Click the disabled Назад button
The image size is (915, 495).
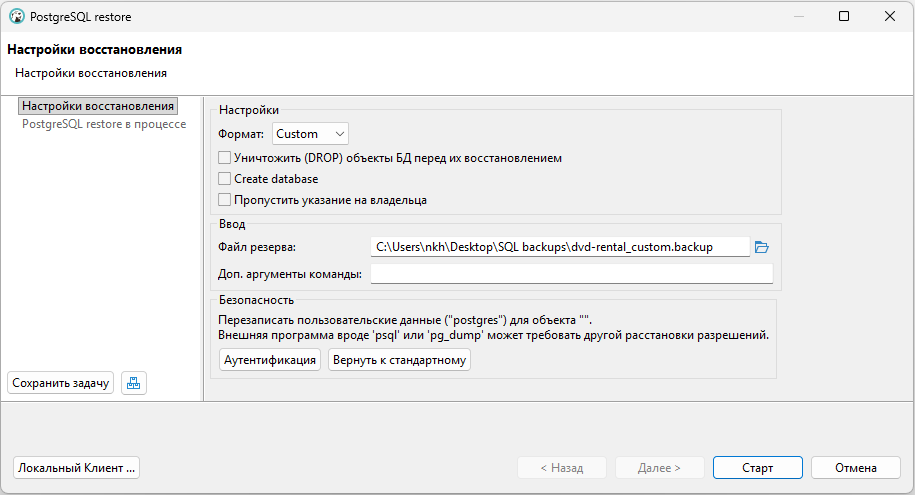[x=562, y=468]
